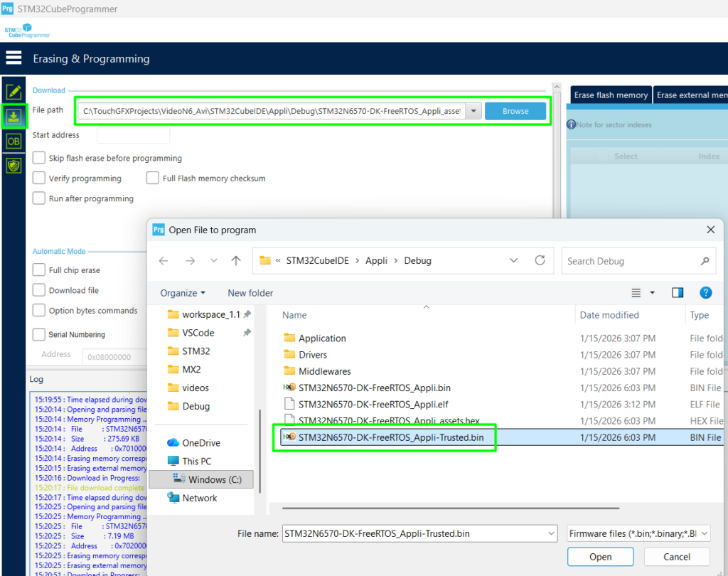Tick the Run after programming checkbox
Screen dimensions: 728x576
39,198
